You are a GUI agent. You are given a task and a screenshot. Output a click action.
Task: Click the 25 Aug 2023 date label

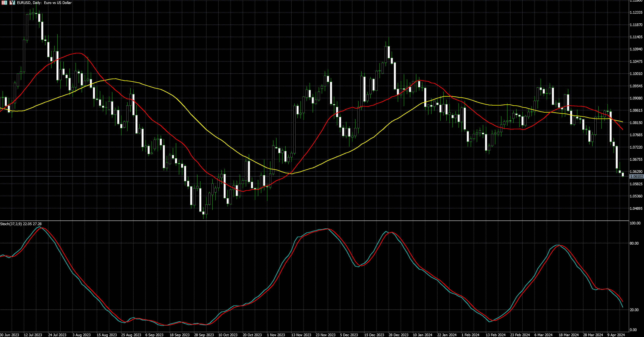[x=131, y=335]
